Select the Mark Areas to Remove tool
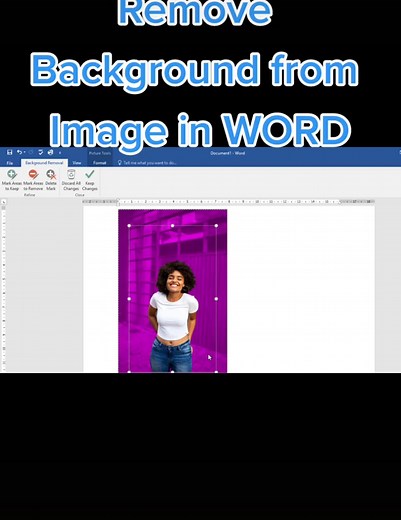The width and height of the screenshot is (401, 520). [33, 180]
